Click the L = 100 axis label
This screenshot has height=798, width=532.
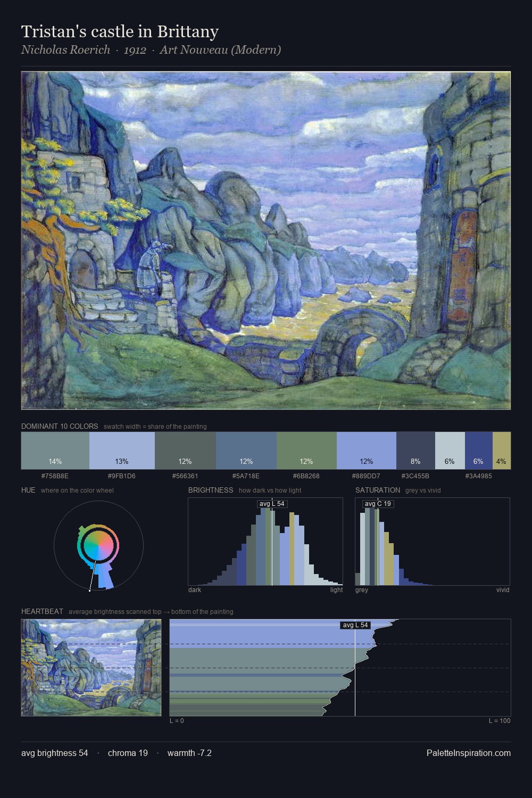[x=500, y=721]
